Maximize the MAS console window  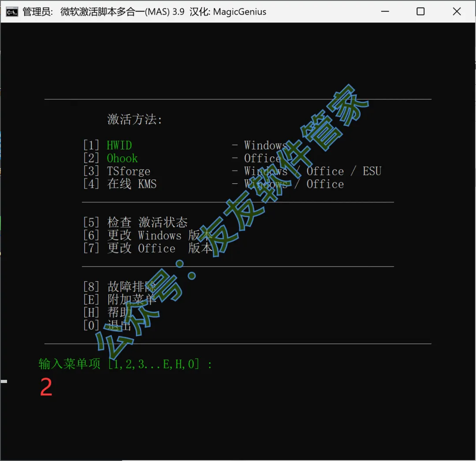click(420, 11)
